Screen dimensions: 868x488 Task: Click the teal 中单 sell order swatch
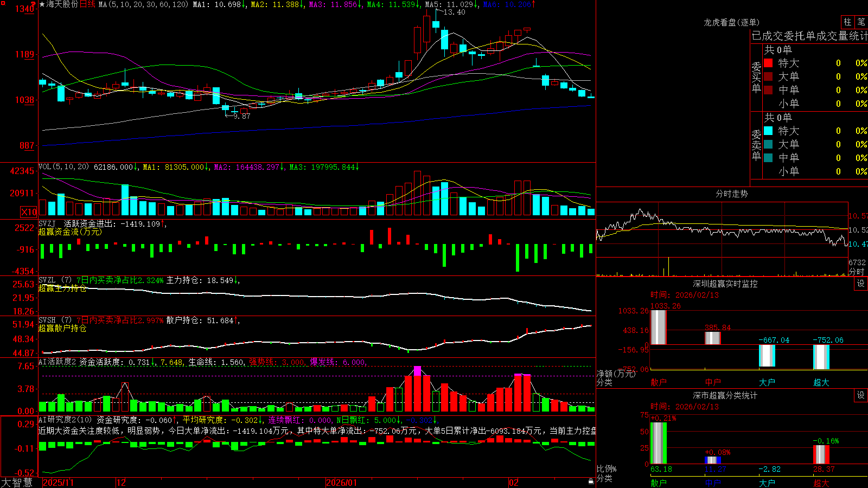[768, 157]
